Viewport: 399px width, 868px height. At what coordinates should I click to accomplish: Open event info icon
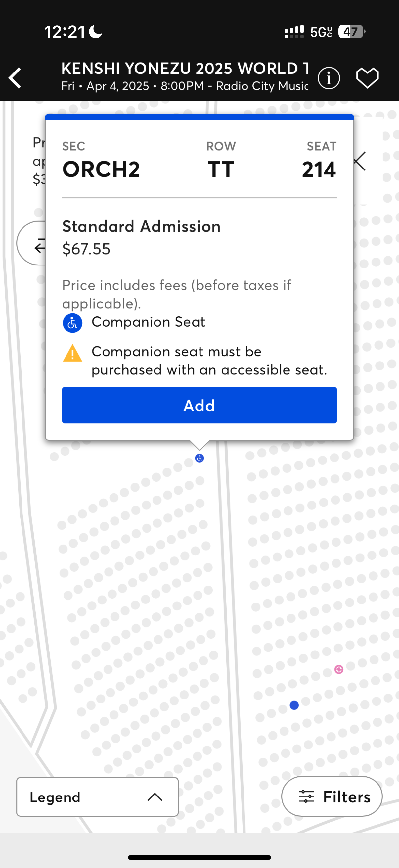tap(329, 78)
